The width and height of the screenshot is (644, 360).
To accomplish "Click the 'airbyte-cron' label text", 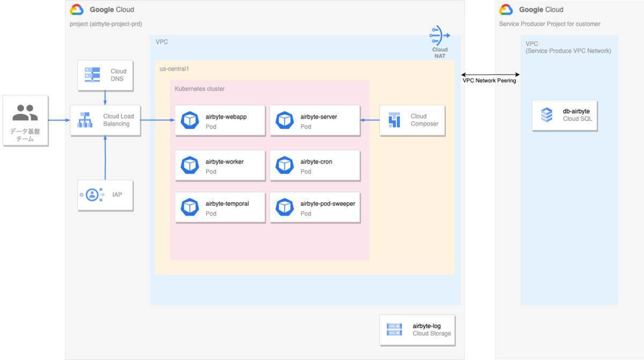I will (316, 161).
